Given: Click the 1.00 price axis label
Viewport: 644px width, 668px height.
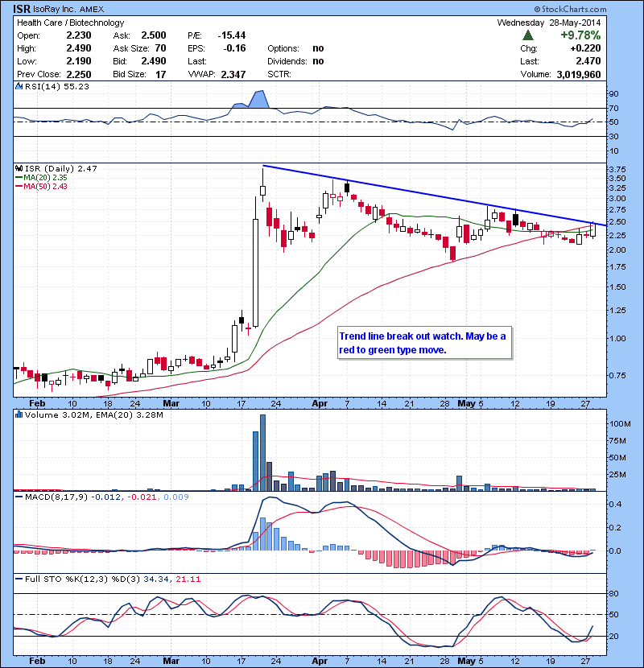Looking at the screenshot, I should pyautogui.click(x=617, y=339).
